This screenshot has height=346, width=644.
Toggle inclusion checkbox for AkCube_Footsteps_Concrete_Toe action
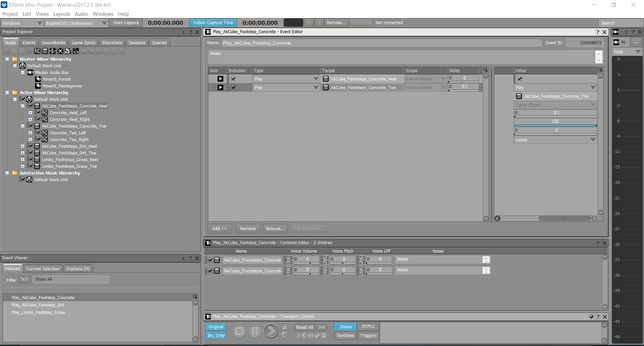point(233,87)
